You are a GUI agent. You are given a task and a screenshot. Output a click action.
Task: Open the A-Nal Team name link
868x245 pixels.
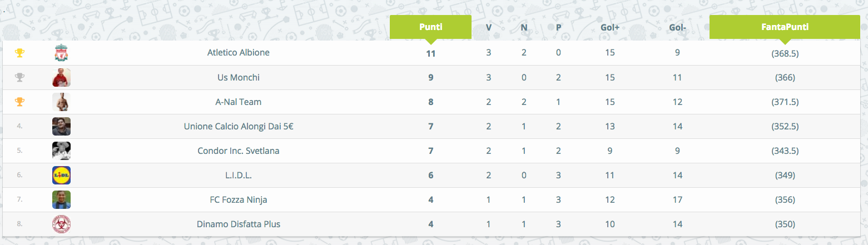tap(238, 102)
